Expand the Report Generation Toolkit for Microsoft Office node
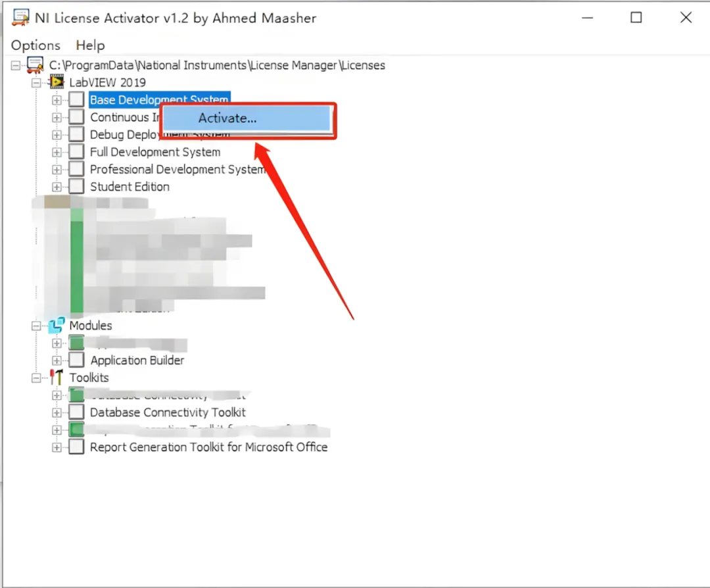This screenshot has width=710, height=588. (57, 447)
